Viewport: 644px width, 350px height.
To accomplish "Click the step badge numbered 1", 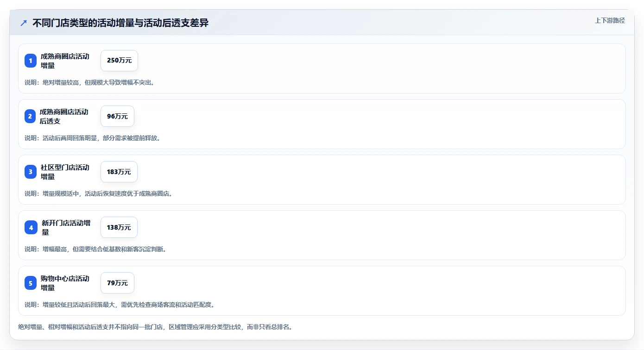I will 31,61.
